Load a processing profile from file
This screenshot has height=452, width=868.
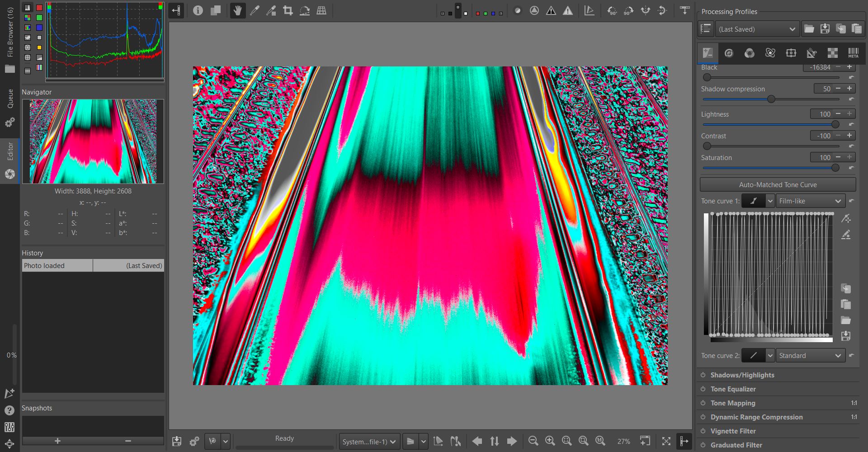point(809,29)
